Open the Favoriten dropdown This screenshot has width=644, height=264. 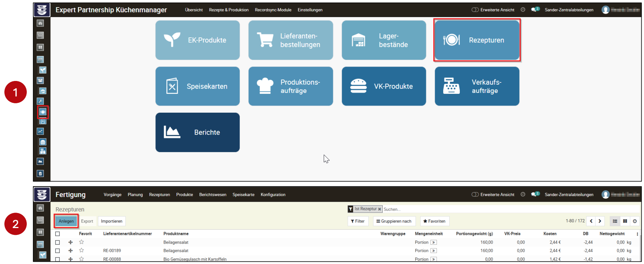[435, 221]
